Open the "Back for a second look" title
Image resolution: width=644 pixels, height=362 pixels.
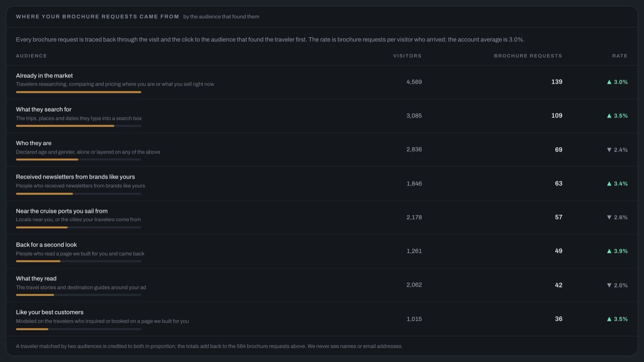[x=46, y=244]
